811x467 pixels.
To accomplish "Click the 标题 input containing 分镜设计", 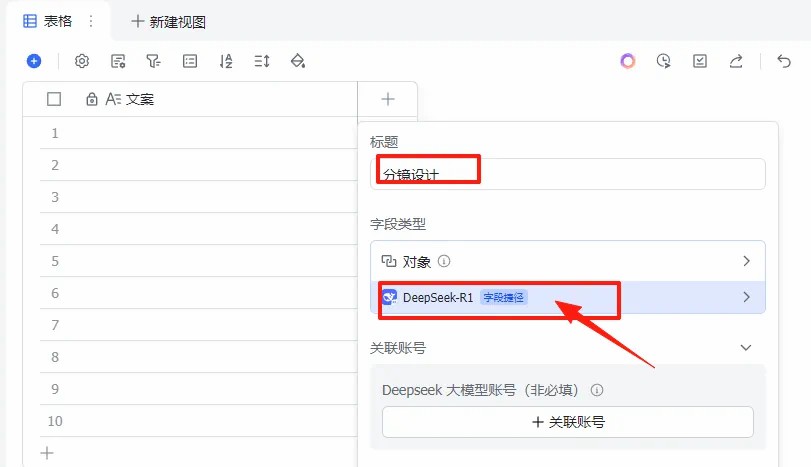I will [x=567, y=174].
